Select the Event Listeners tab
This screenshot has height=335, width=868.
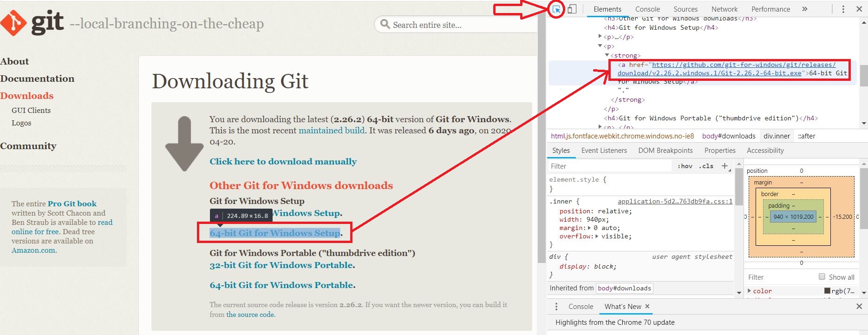coord(604,151)
